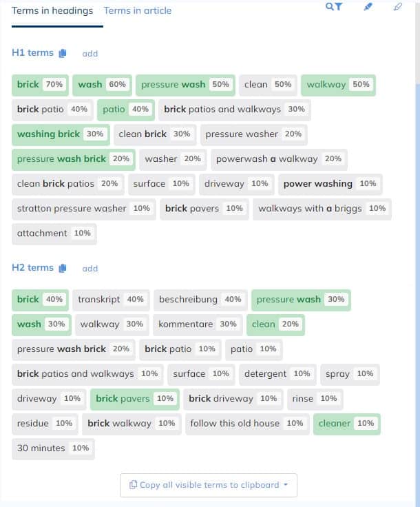Image resolution: width=420 pixels, height=507 pixels.
Task: Select H2 term surface 10%
Action: point(201,375)
